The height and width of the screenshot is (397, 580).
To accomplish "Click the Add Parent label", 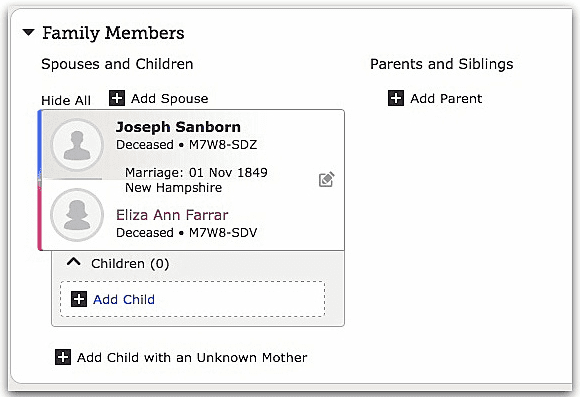I will tap(446, 98).
